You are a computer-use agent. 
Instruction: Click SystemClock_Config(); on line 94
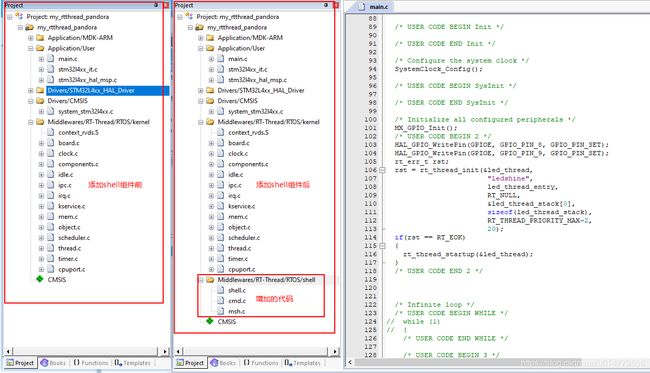(x=439, y=69)
